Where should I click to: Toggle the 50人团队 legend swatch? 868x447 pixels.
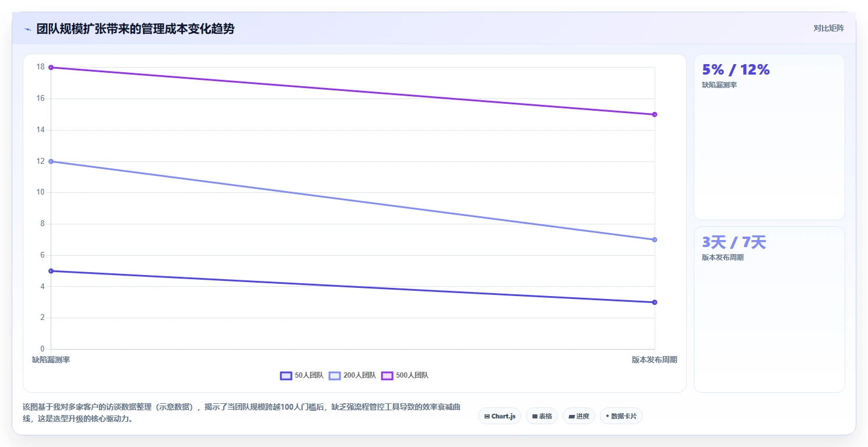point(286,375)
